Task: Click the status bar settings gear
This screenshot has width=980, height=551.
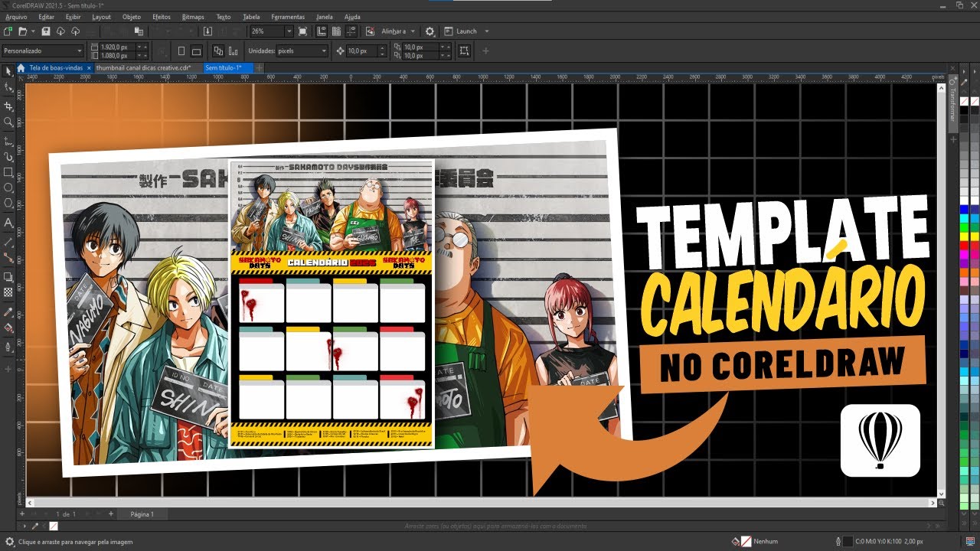Action: 9,541
